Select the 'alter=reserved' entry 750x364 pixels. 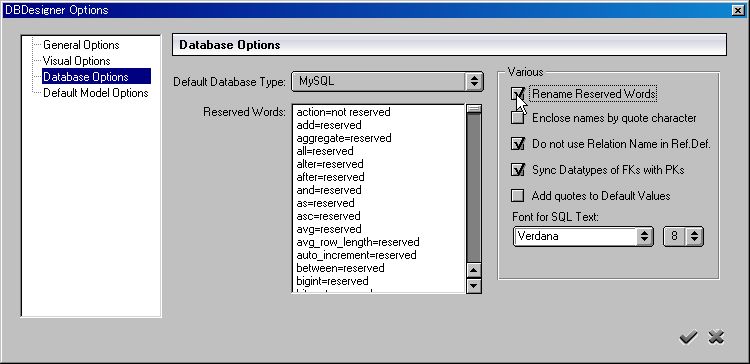(x=330, y=164)
